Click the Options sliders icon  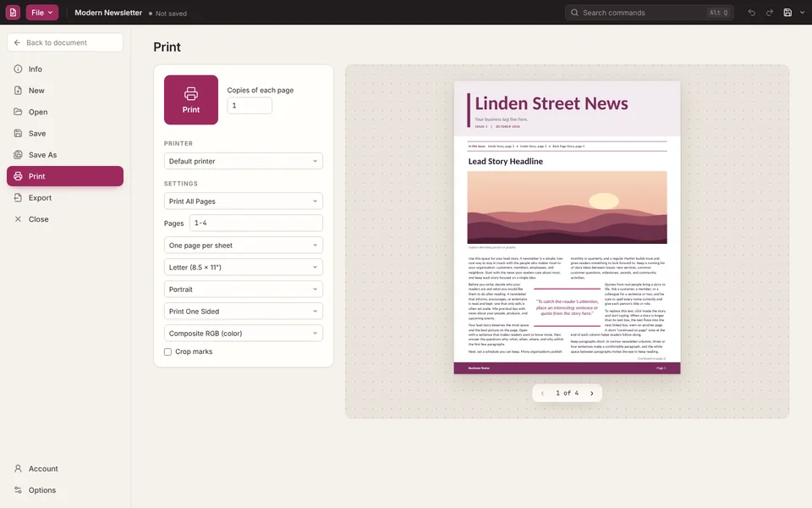click(18, 490)
